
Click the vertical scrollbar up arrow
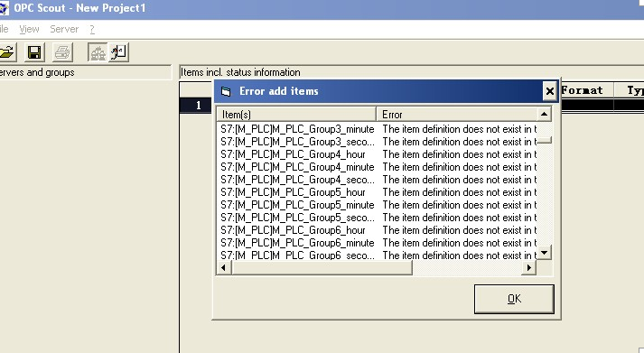[544, 114]
